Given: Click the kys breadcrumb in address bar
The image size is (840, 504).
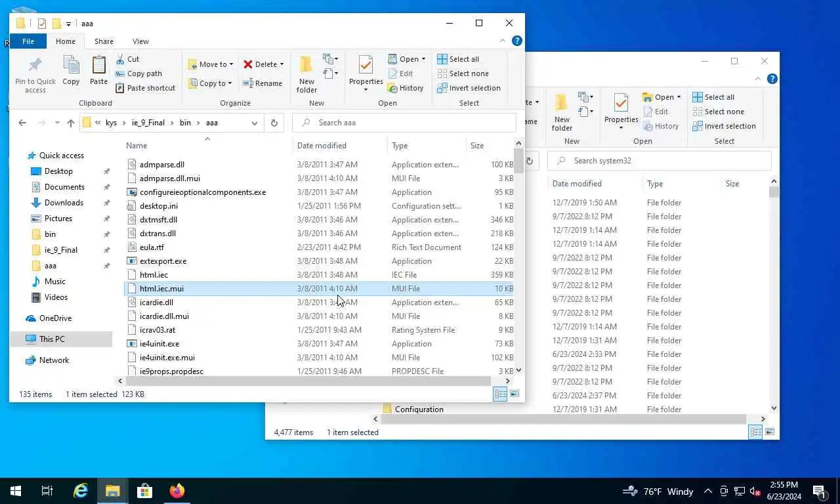Looking at the screenshot, I should coord(111,123).
